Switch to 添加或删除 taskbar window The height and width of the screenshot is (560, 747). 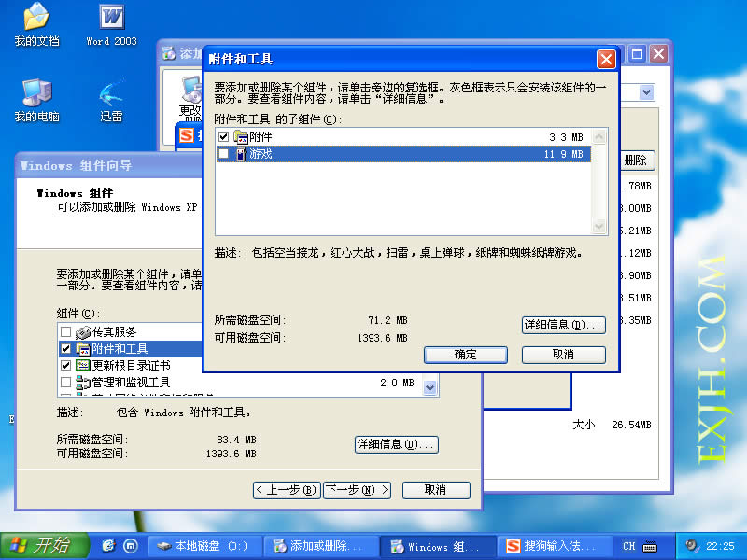tap(321, 546)
